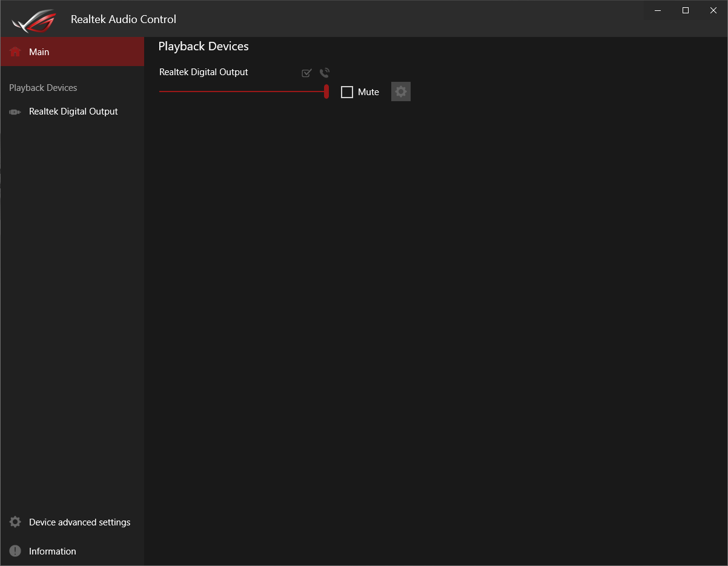The image size is (728, 566).
Task: Maximize the Realtek Audio Control window
Action: pyautogui.click(x=686, y=10)
